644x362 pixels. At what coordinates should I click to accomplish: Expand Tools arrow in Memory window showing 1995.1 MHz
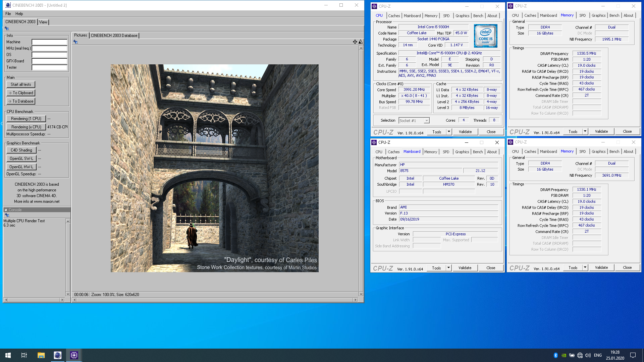pos(585,131)
